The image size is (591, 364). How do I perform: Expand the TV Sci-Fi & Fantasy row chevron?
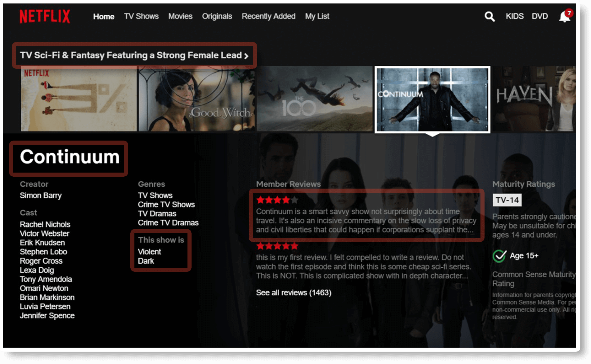[x=247, y=56]
